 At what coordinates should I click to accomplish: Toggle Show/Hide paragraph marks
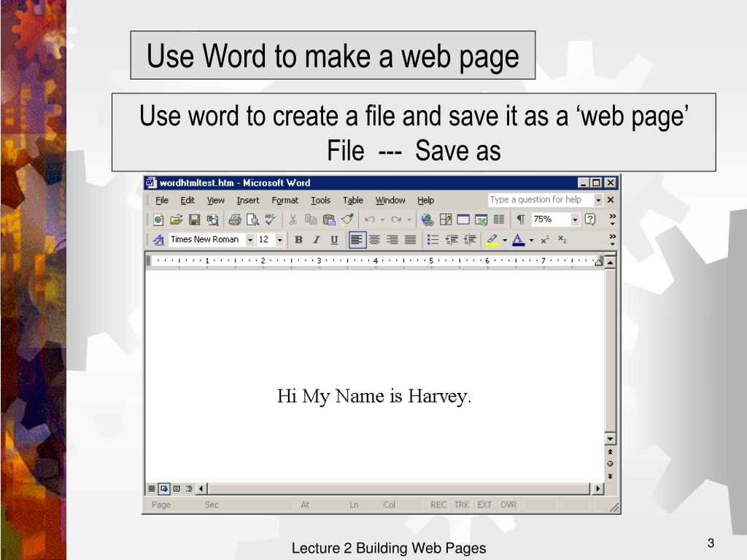pyautogui.click(x=521, y=219)
